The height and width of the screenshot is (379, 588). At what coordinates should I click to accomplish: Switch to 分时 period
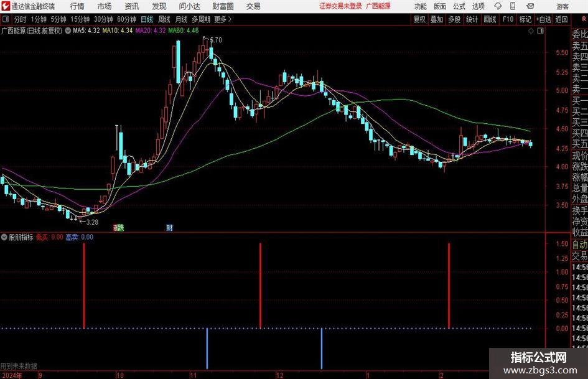point(21,19)
